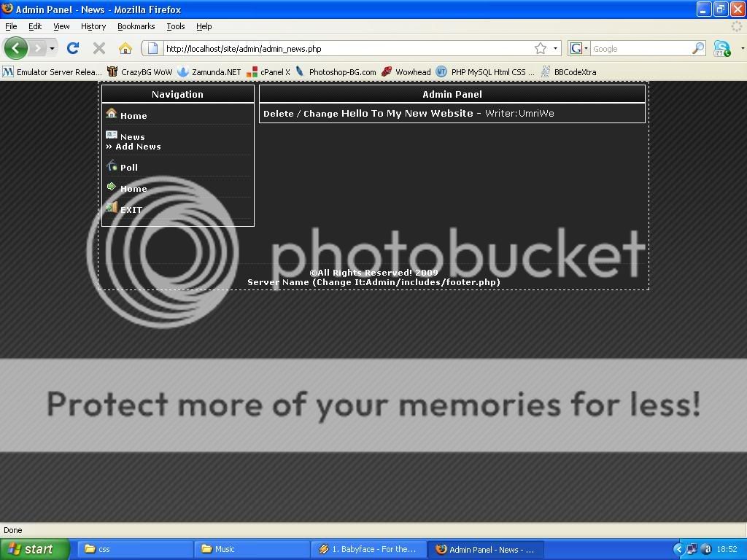The width and height of the screenshot is (747, 560).
Task: Click the Writer:UmriWe text
Action: (519, 114)
